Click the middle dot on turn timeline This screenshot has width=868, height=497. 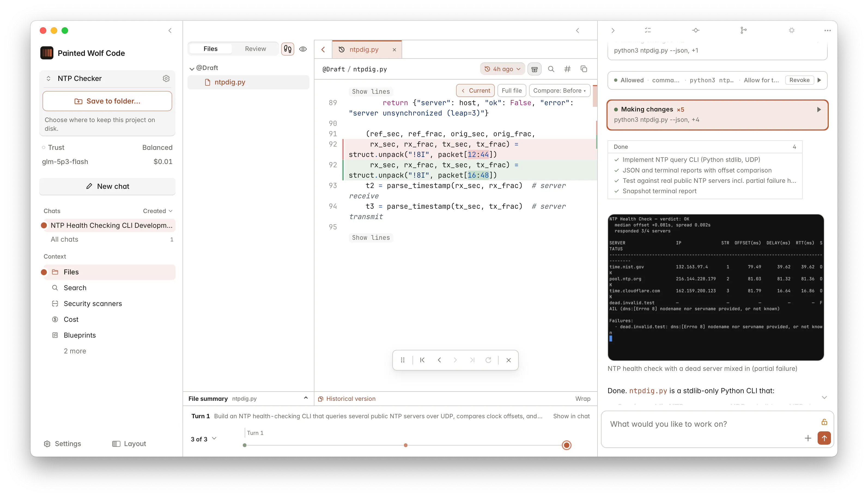(405, 445)
